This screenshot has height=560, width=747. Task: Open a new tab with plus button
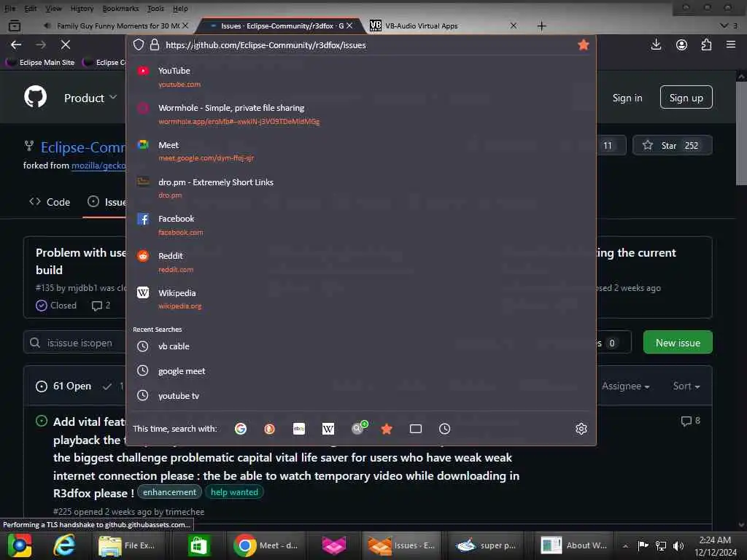(x=542, y=26)
